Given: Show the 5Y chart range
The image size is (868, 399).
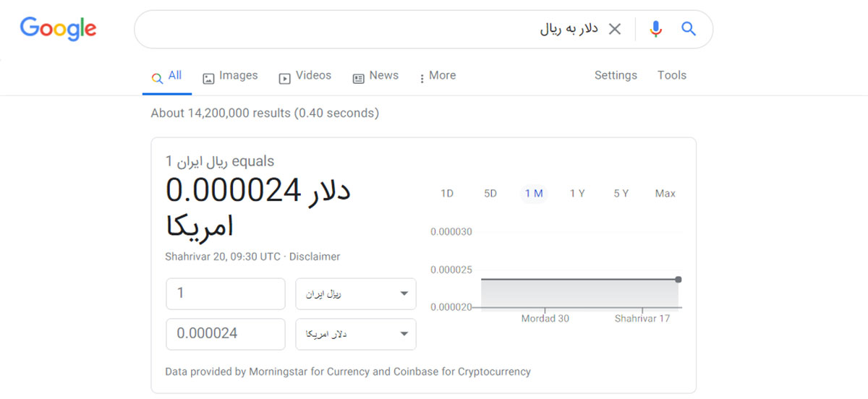Looking at the screenshot, I should pyautogui.click(x=621, y=193).
